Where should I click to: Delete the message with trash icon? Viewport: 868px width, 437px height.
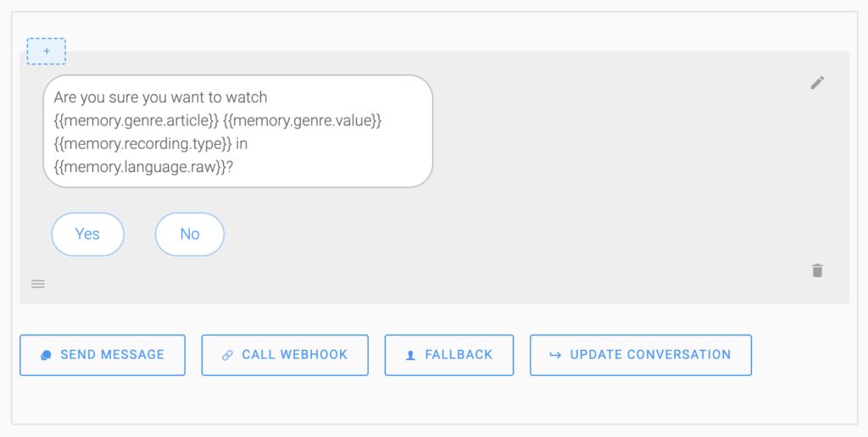[x=817, y=271]
